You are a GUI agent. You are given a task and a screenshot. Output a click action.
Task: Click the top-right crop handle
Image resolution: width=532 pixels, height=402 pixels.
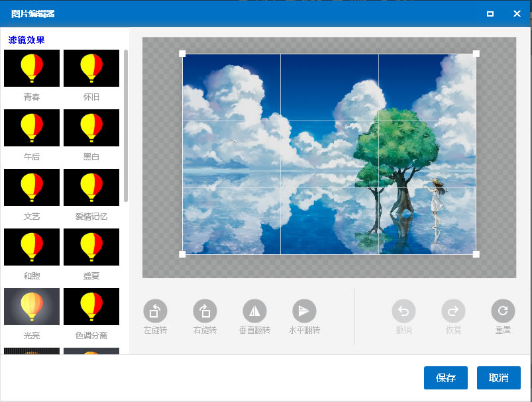pos(476,54)
